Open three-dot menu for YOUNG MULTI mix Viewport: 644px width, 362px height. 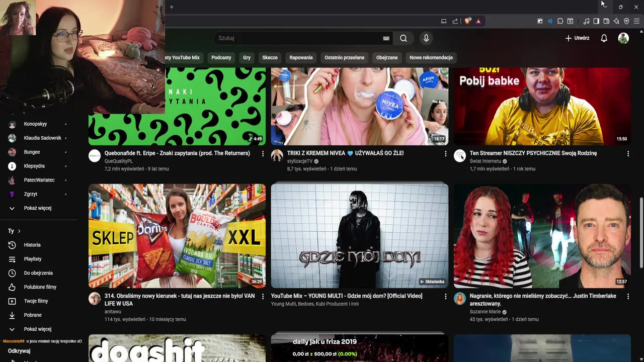coord(445,297)
